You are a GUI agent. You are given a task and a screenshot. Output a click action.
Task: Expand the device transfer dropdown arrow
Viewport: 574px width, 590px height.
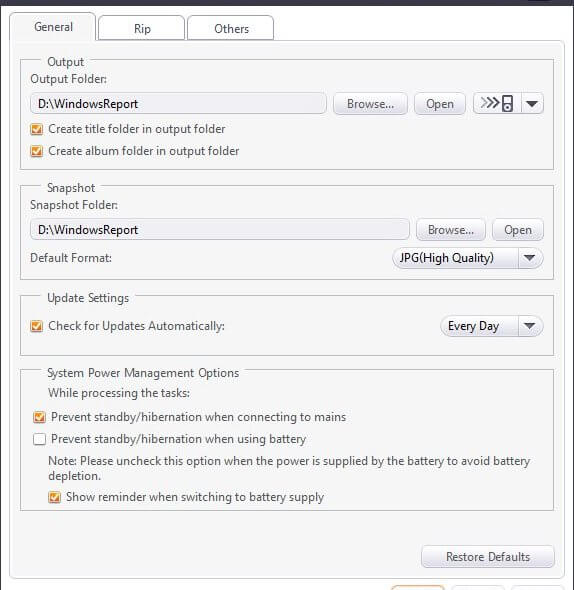[532, 103]
